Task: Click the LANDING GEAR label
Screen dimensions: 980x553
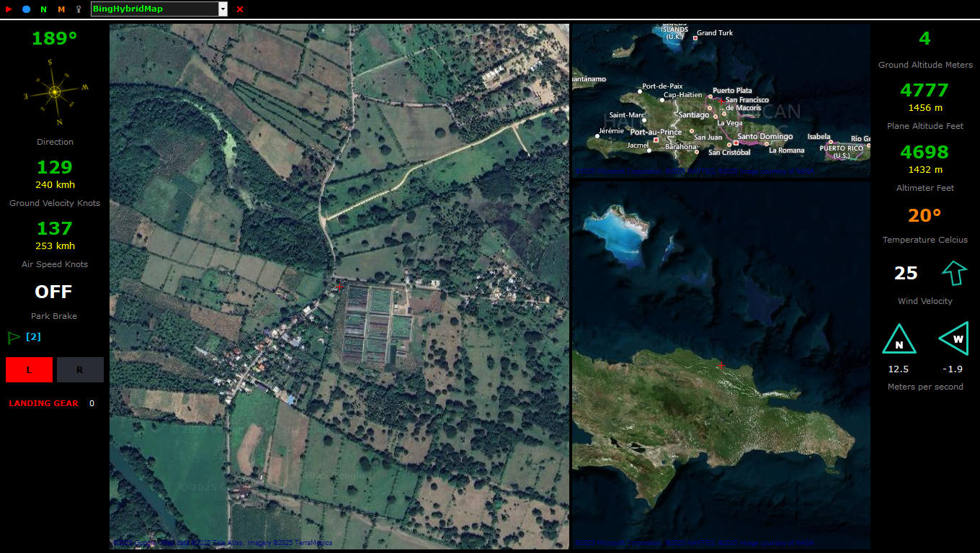Action: tap(43, 403)
